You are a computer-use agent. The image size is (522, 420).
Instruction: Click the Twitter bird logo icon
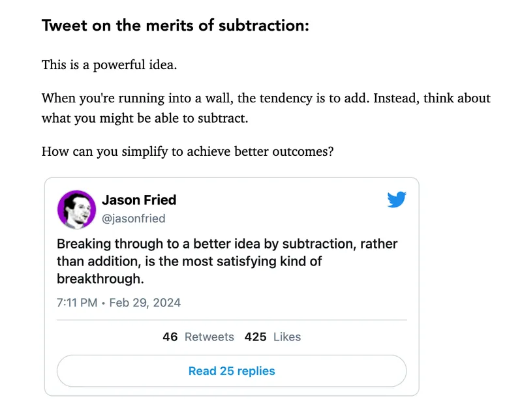(397, 199)
